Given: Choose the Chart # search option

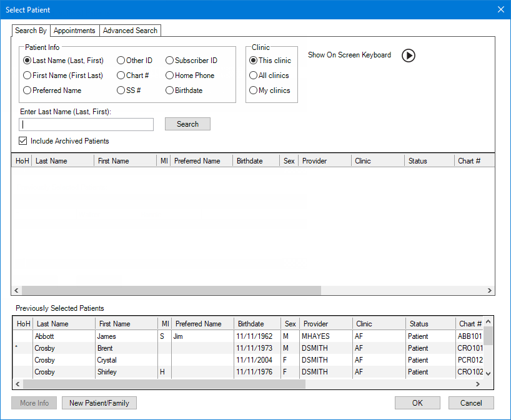Looking at the screenshot, I should tap(121, 76).
